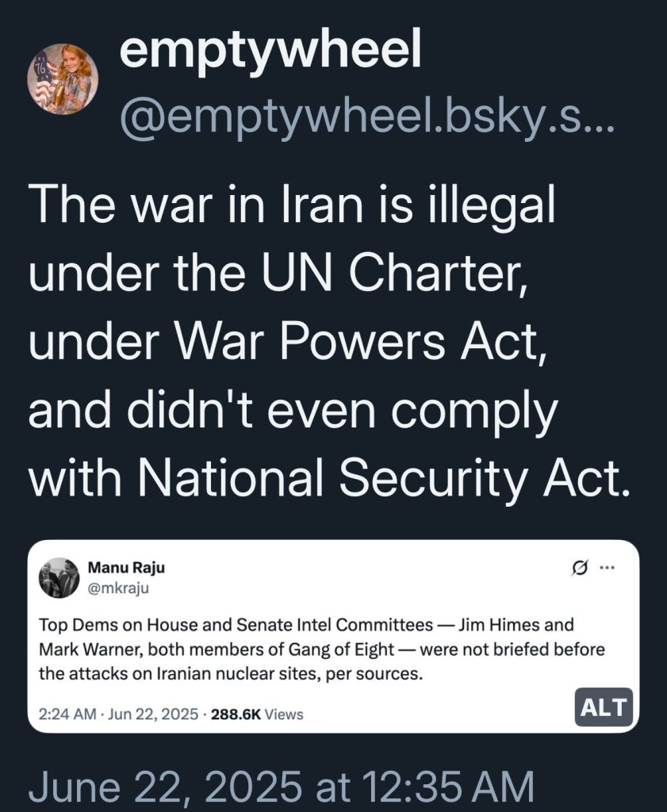
Task: Click the emptywheel display name
Action: tap(270, 52)
